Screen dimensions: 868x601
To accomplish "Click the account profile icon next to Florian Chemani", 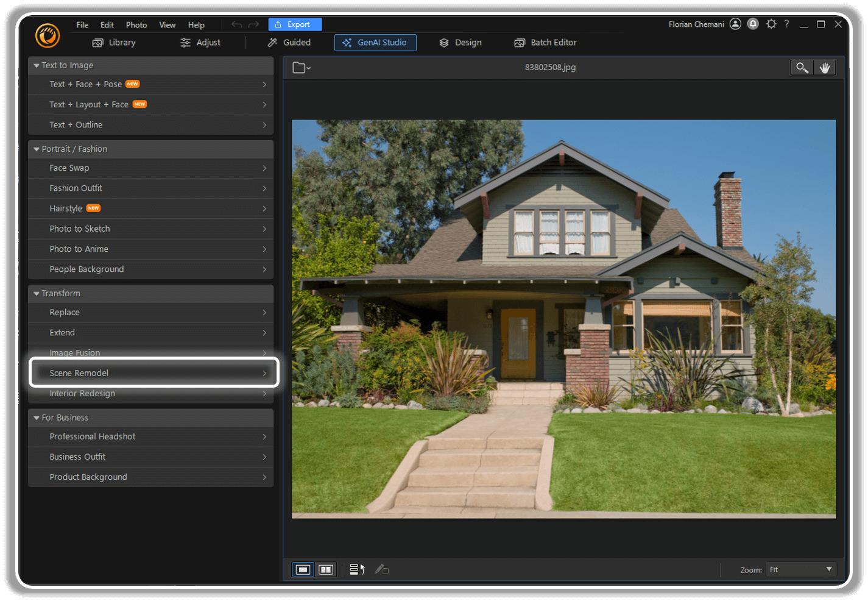I will 735,24.
